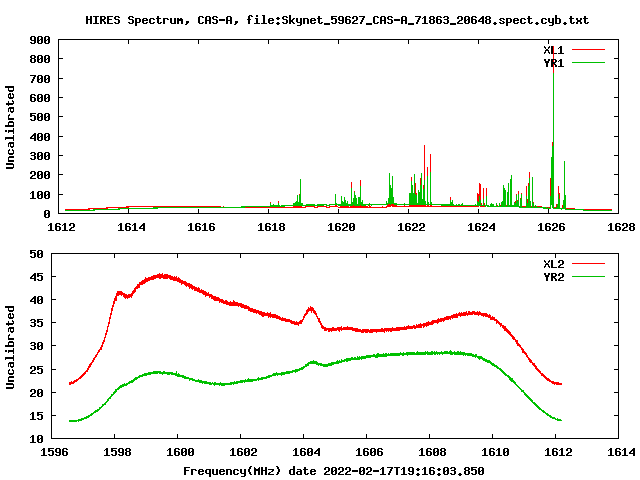
Task: Click the top plot Uncalibrated axis label
Action: pyautogui.click(x=10, y=127)
